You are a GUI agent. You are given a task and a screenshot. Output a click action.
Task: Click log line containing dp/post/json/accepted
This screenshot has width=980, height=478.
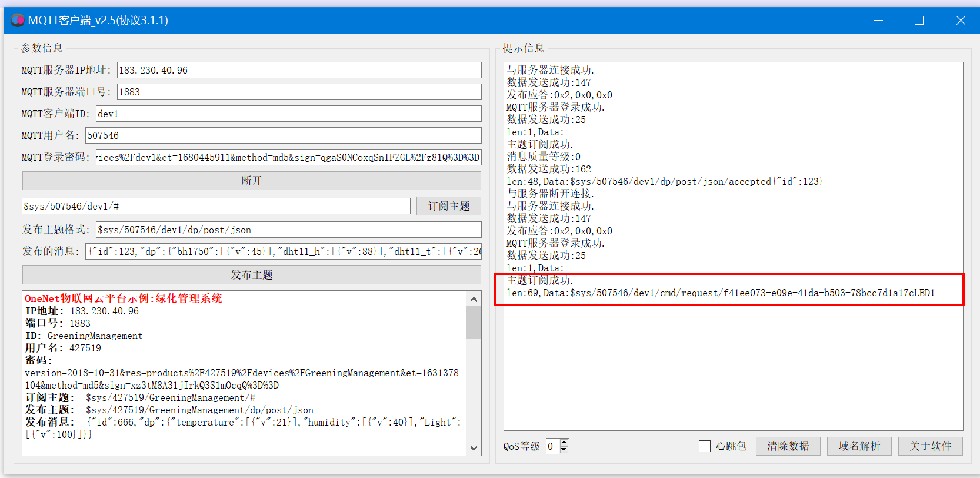coord(665,181)
